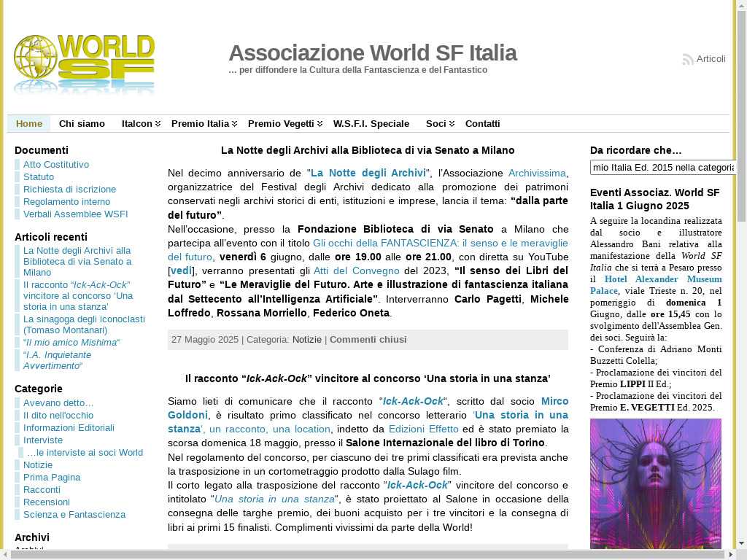Open the Interviste category
The height and width of the screenshot is (560, 747).
pos(43,440)
